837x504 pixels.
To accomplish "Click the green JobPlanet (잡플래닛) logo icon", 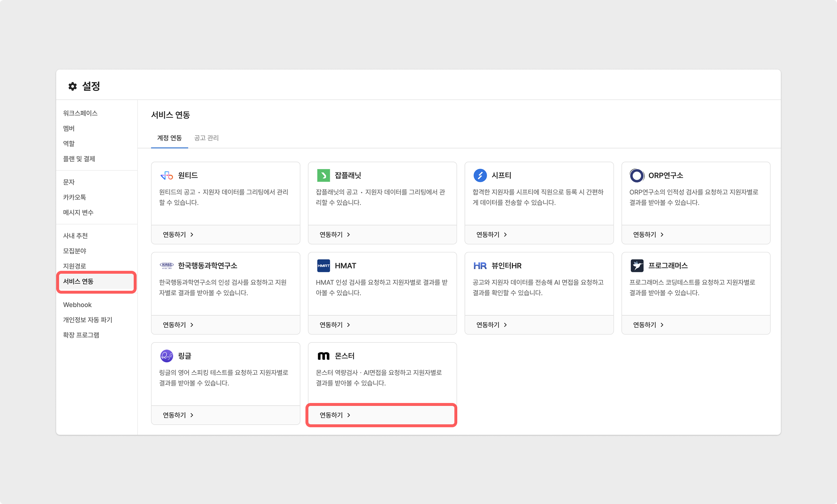I will click(323, 176).
